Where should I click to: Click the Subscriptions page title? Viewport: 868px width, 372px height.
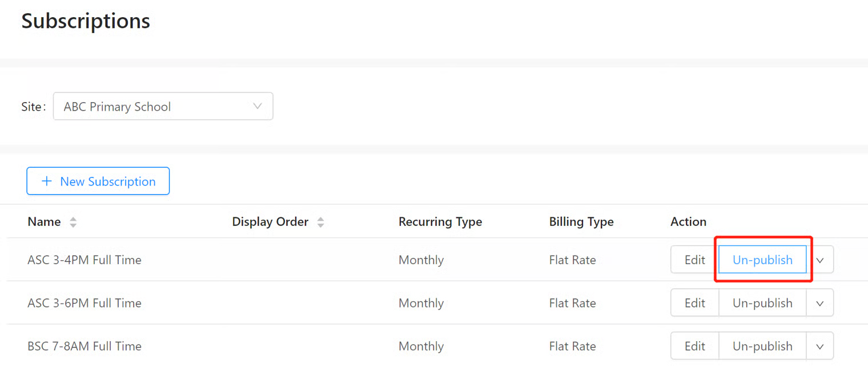86,21
